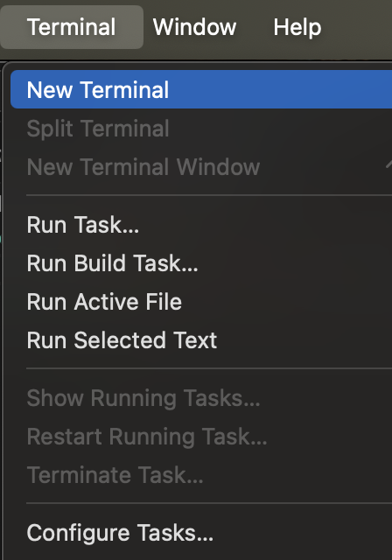This screenshot has width=392, height=560.
Task: Open Configure Tasks... from the menu
Action: (x=201, y=533)
